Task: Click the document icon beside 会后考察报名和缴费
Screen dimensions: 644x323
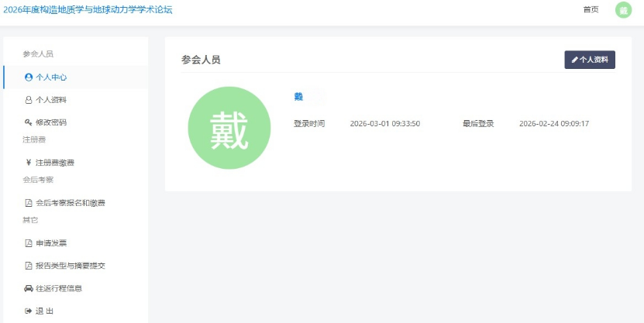Action: [29, 203]
